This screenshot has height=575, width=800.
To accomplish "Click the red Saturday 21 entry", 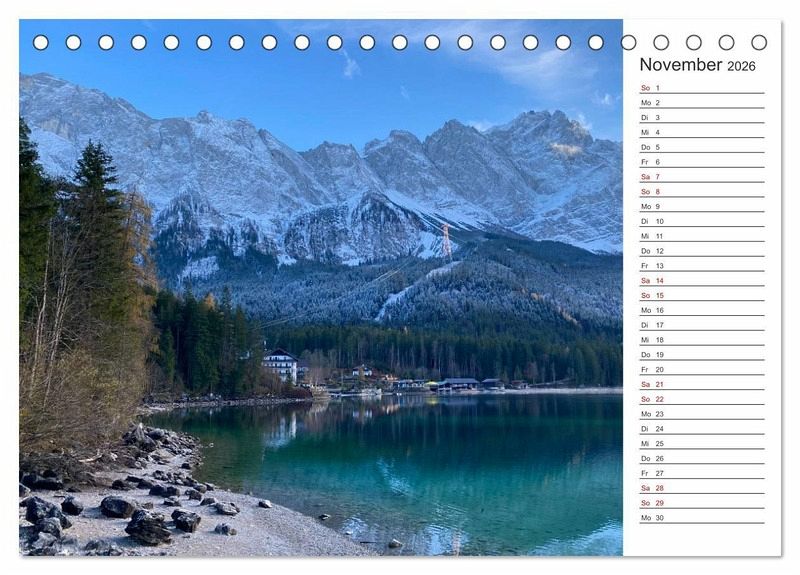I will pyautogui.click(x=701, y=384).
